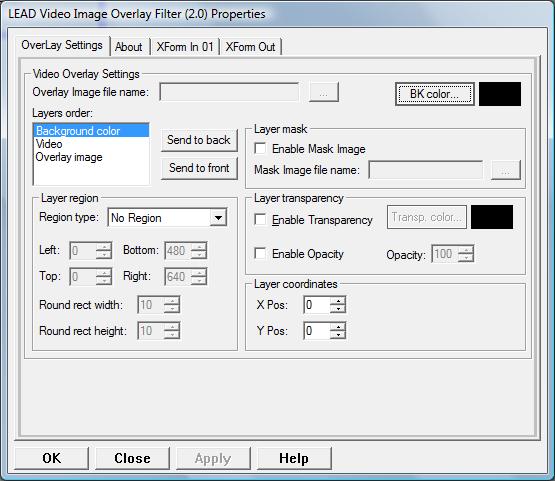The width and height of the screenshot is (555, 481).
Task: Click the Close button
Action: [132, 458]
